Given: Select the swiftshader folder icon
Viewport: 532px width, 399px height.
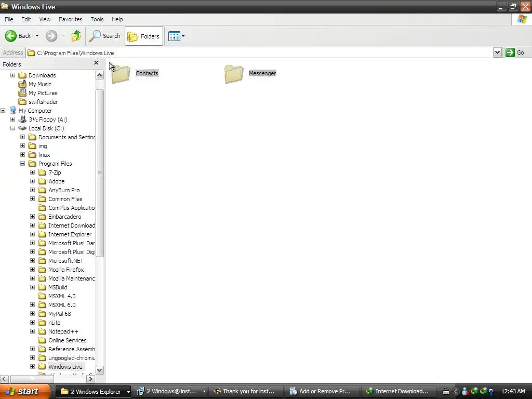Looking at the screenshot, I should [x=22, y=102].
